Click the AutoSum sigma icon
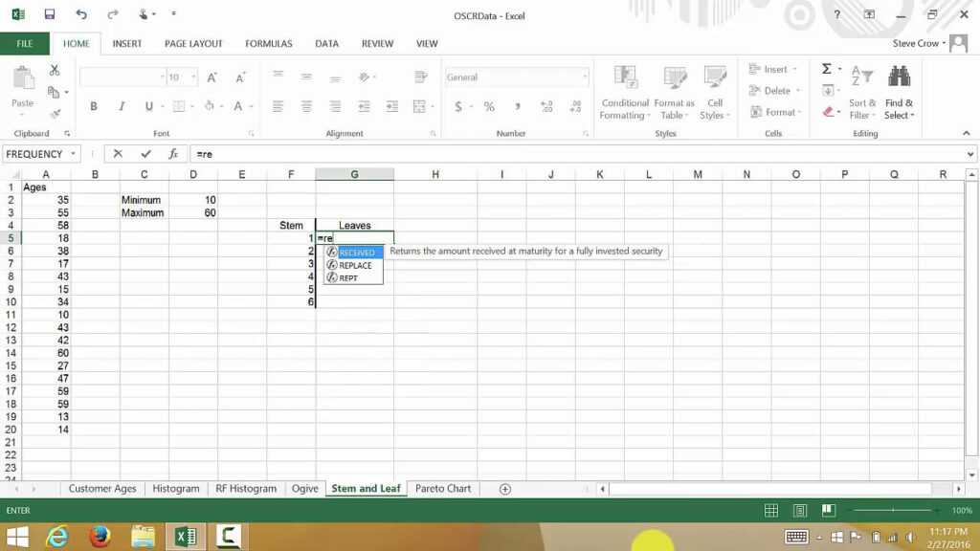Screen dimensions: 980x551 click(x=828, y=68)
